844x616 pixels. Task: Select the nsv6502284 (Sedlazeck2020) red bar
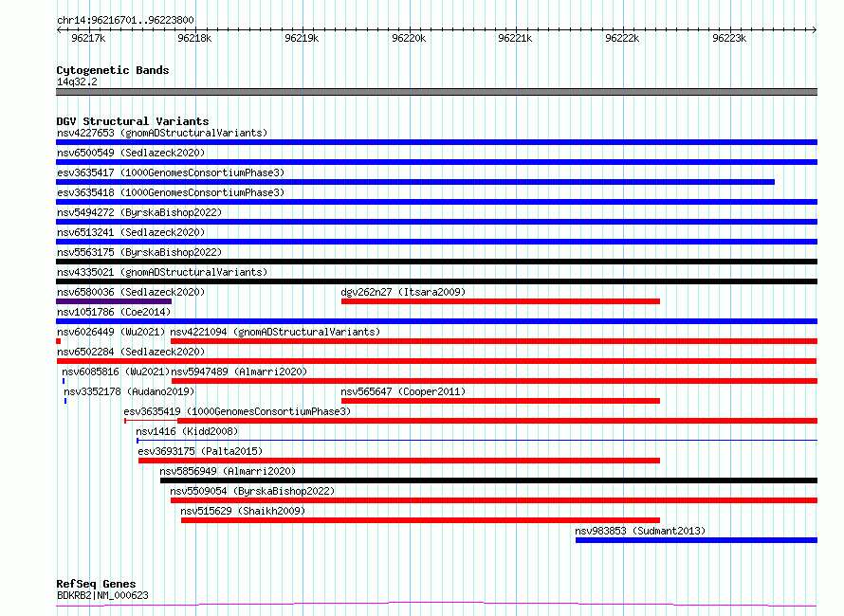click(436, 361)
